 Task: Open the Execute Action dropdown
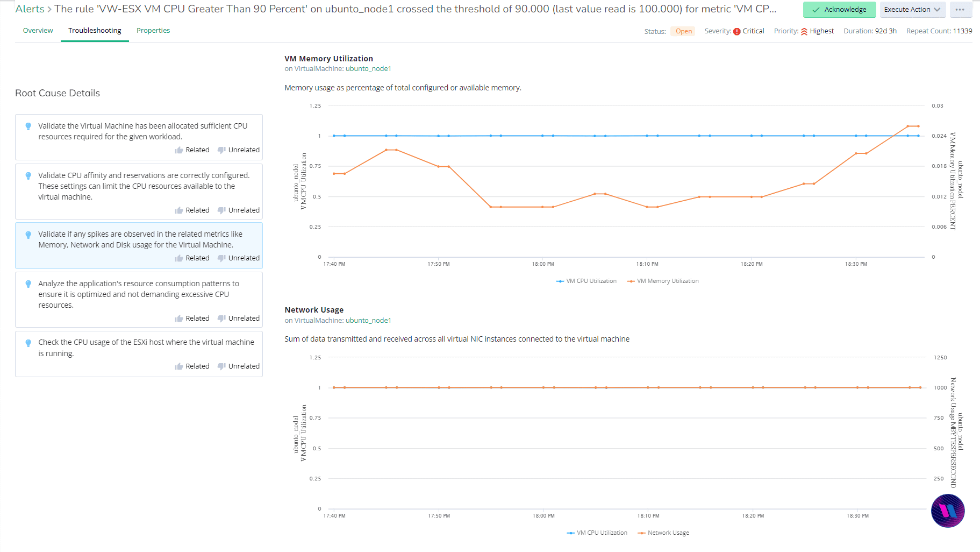coord(912,10)
